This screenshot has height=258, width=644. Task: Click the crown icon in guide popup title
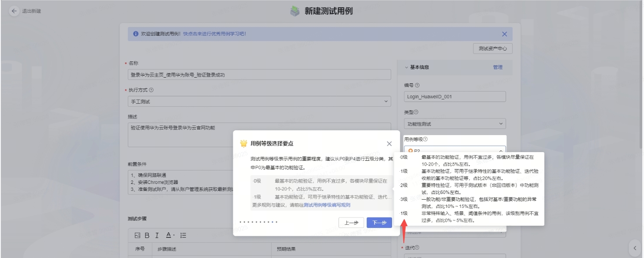pos(244,143)
